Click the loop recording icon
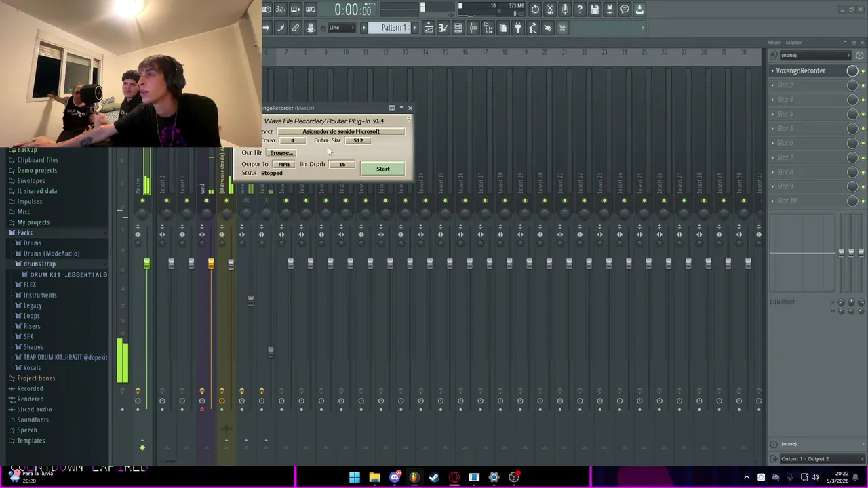The width and height of the screenshot is (868, 488). point(311,9)
